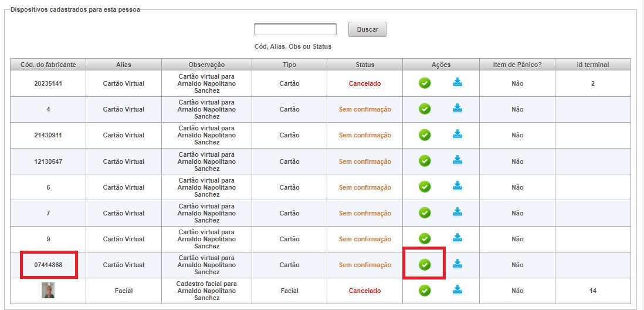Focus the device search text field
Viewport: 644px width, 310px height.
295,29
